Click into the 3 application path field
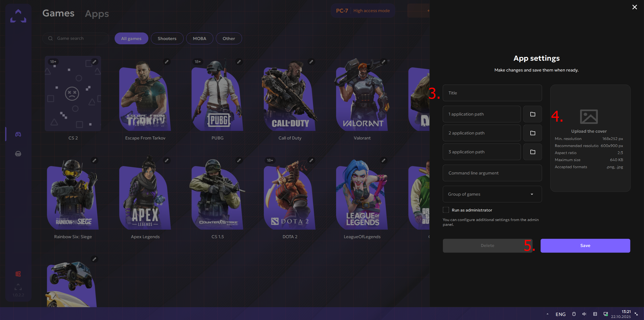The width and height of the screenshot is (644, 320). pos(482,152)
